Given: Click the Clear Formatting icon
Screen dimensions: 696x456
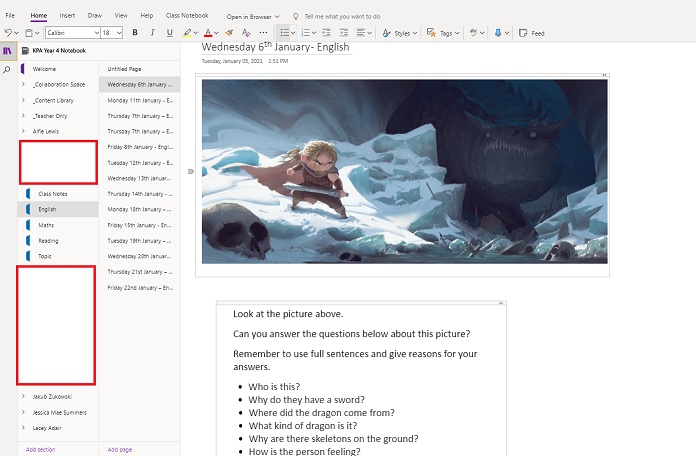Looking at the screenshot, I should pos(246,32).
